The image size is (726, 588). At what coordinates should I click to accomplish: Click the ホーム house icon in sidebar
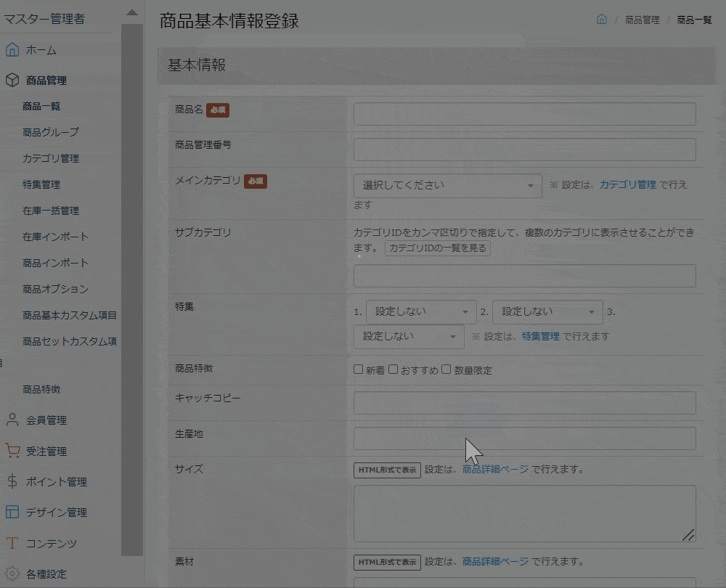pos(12,49)
